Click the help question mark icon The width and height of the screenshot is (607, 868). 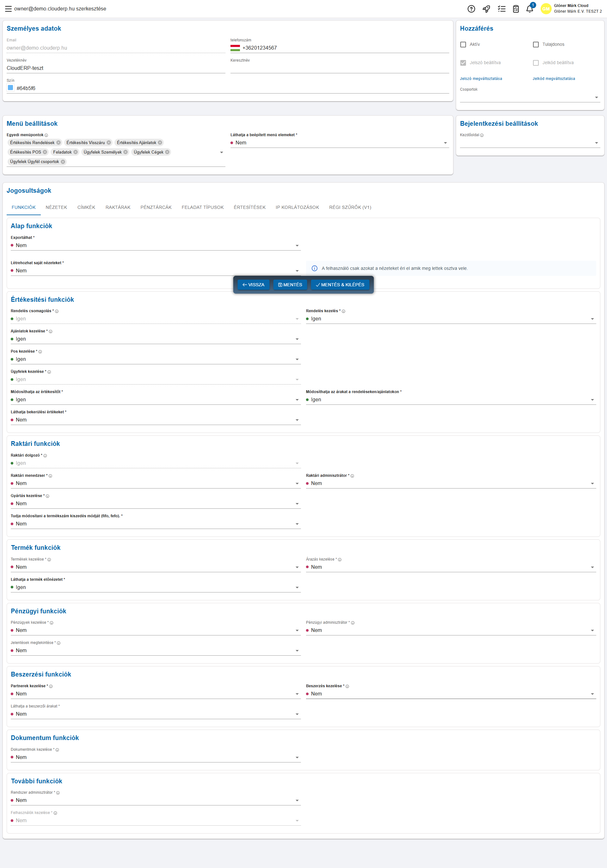pyautogui.click(x=471, y=9)
